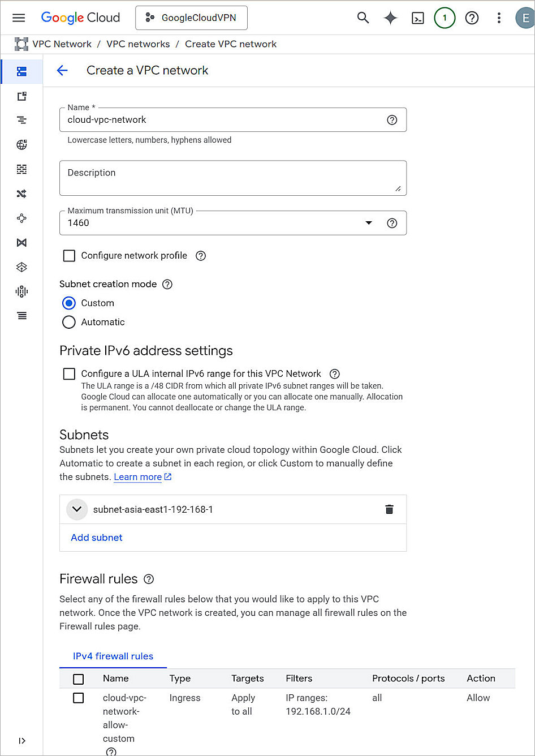Viewport: 535px width, 756px height.
Task: Enable Configure network profile
Action: (x=68, y=256)
